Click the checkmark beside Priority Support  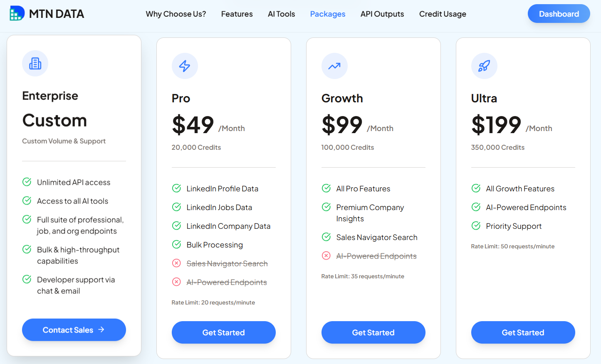click(475, 225)
